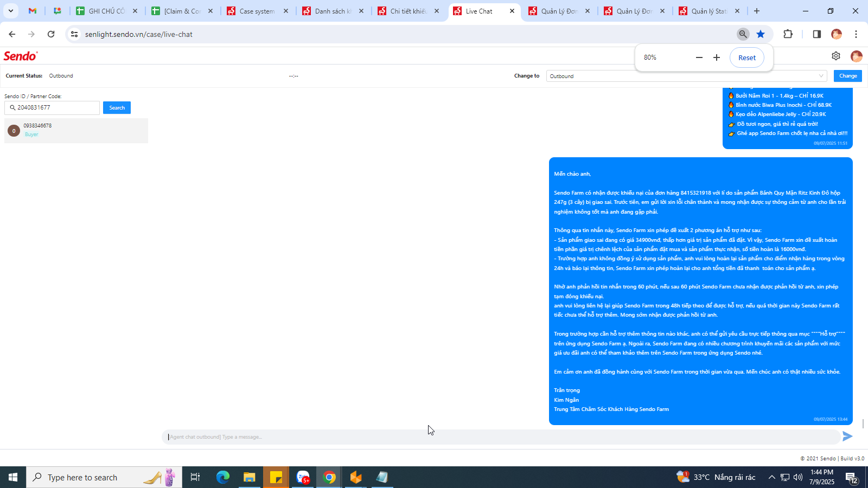The image size is (868, 488).
Task: Switch to the [Claim & Cor tab
Action: click(182, 11)
